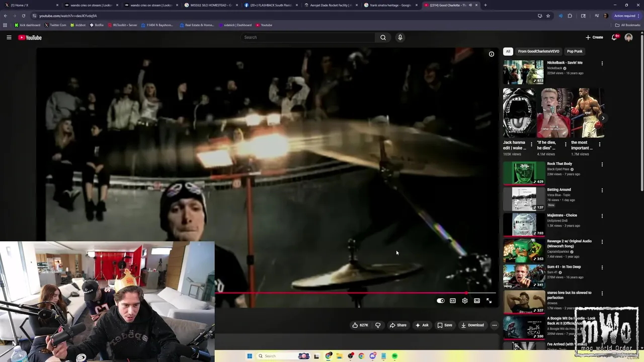
Task: Open the Nickelback - Savin' Me thumbnail
Action: point(523,72)
